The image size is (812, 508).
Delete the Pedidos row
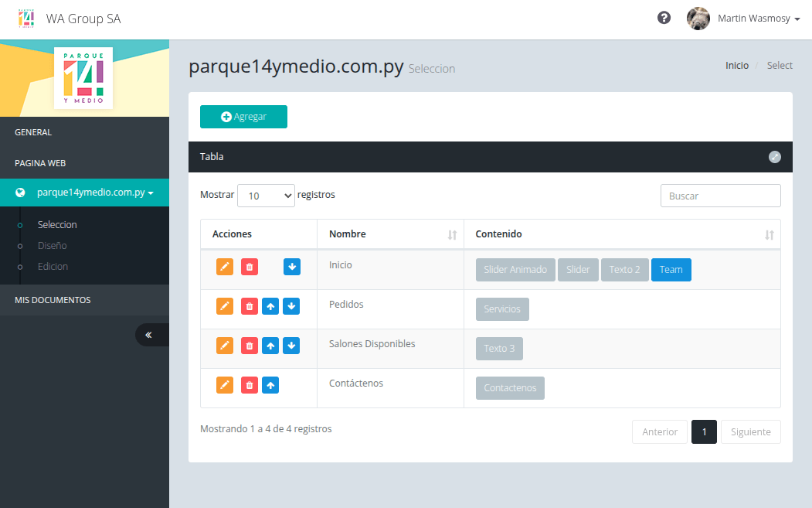[250, 306]
